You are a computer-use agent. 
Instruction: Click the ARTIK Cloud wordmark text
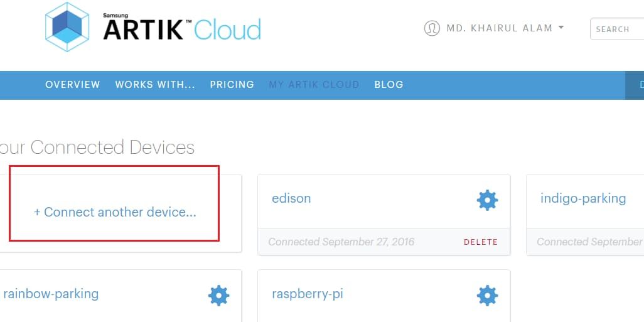tap(182, 29)
